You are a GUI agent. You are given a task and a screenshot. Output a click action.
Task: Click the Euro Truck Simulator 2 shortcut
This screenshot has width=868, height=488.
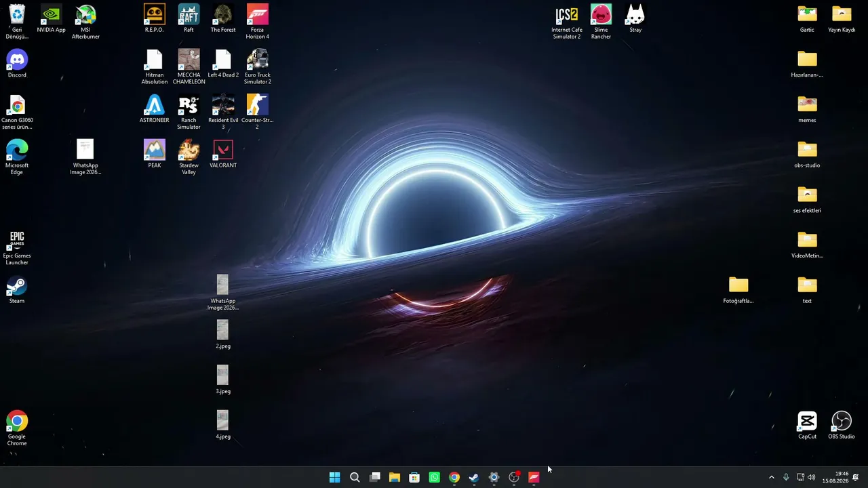[x=257, y=67]
